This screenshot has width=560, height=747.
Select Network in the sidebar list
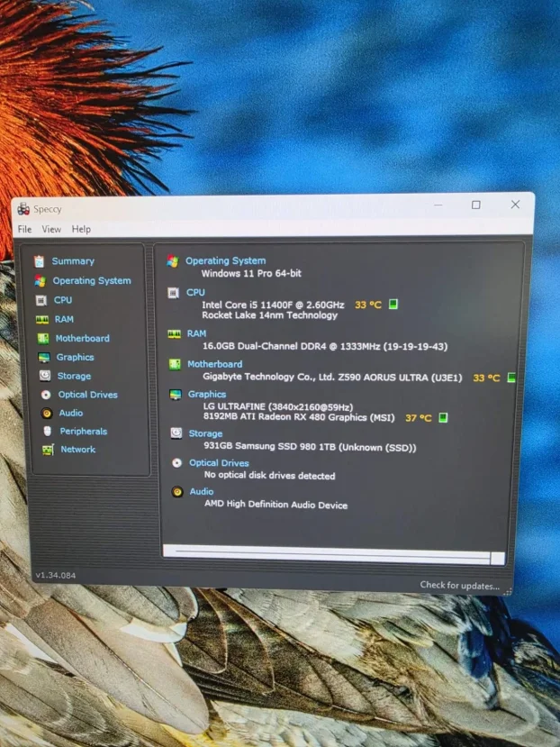78,450
